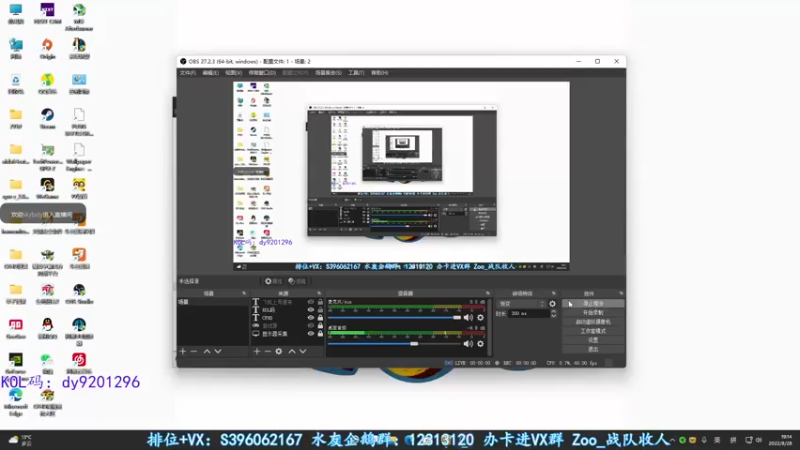
Task: Toggle lock on KOL码 source
Action: coord(320,310)
